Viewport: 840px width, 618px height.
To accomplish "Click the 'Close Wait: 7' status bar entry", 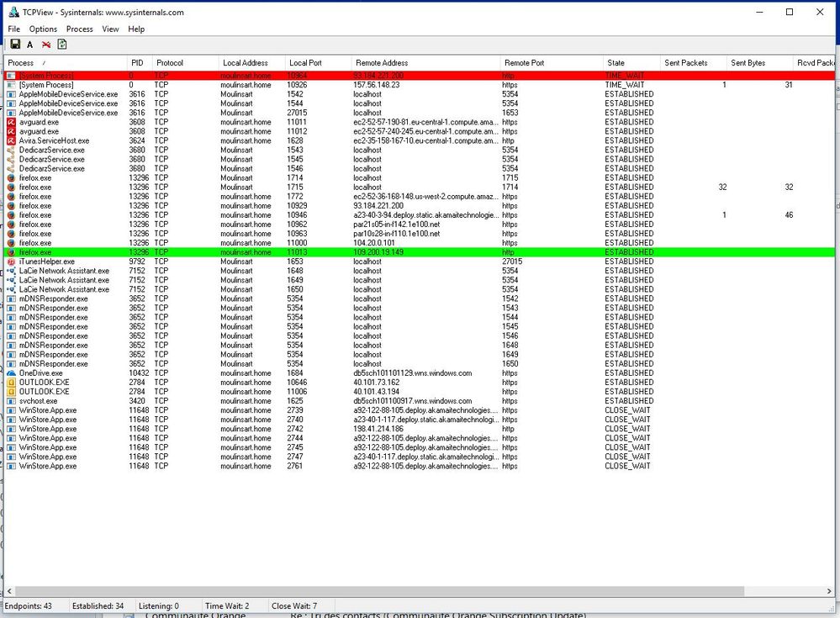I will [x=294, y=606].
